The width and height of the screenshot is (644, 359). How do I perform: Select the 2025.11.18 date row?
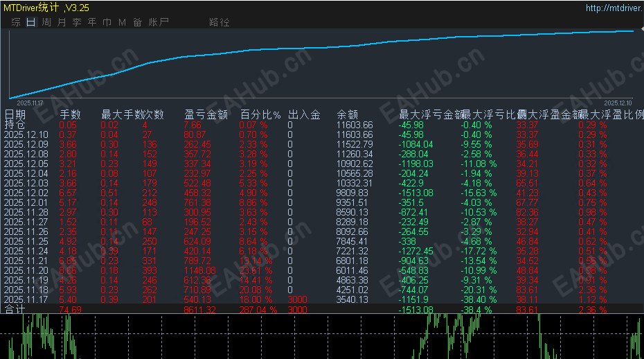point(26,290)
